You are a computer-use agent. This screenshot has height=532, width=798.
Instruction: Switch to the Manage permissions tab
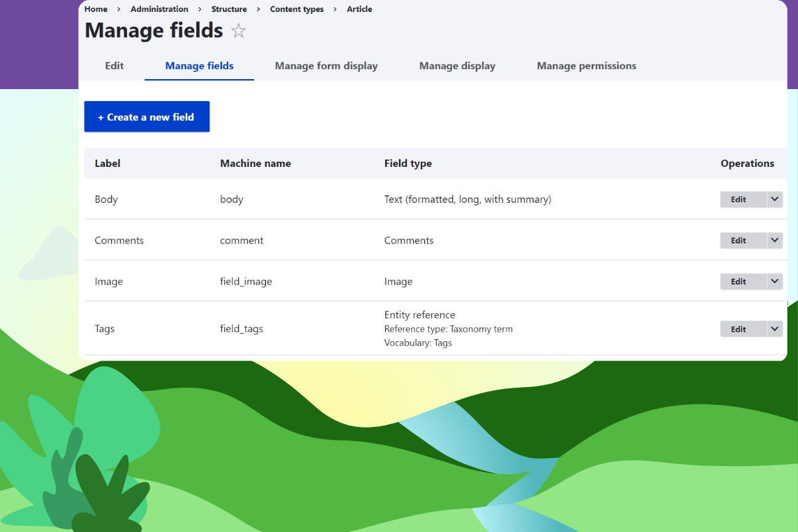coord(586,66)
